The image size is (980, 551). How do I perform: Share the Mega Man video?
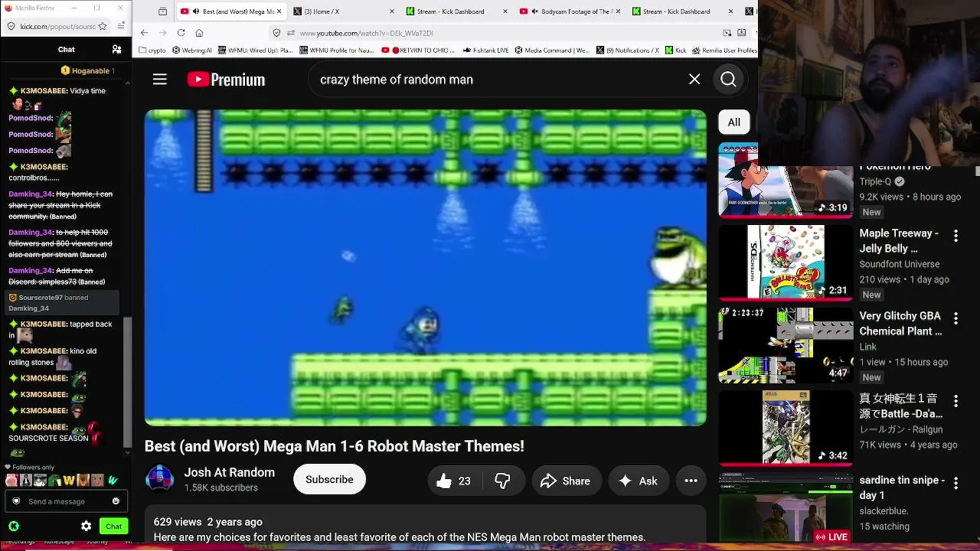point(566,481)
